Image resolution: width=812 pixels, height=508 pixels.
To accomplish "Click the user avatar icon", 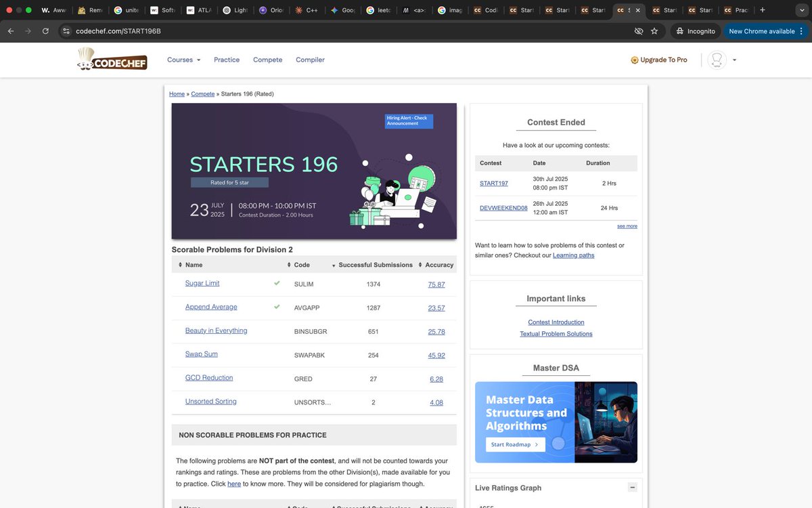I will click(717, 60).
